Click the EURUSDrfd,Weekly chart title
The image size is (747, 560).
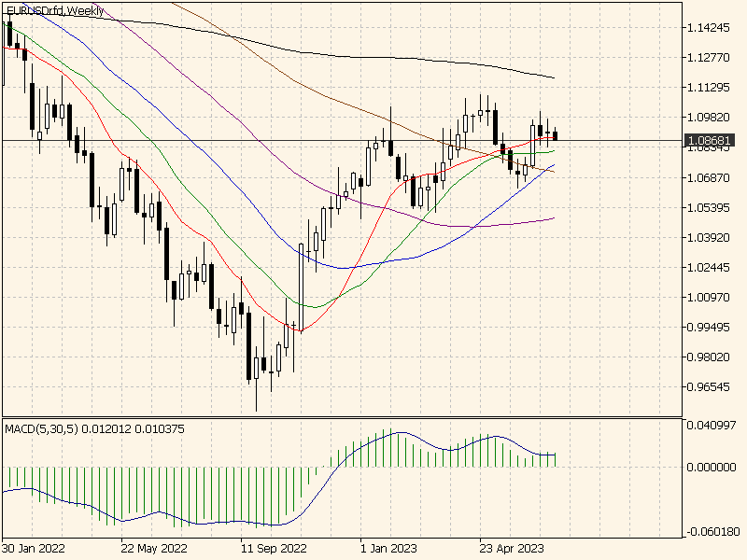click(x=55, y=10)
